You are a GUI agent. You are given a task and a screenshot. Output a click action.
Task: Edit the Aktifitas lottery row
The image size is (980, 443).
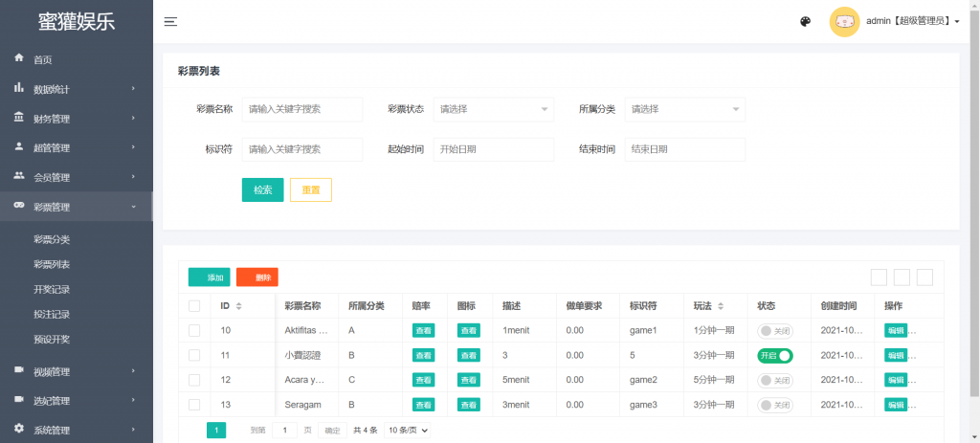tap(896, 330)
